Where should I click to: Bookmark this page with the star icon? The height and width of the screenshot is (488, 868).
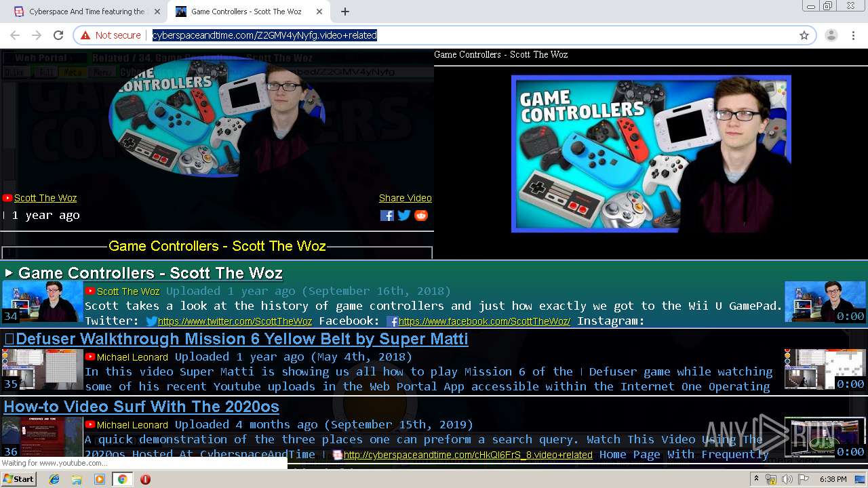click(x=804, y=35)
